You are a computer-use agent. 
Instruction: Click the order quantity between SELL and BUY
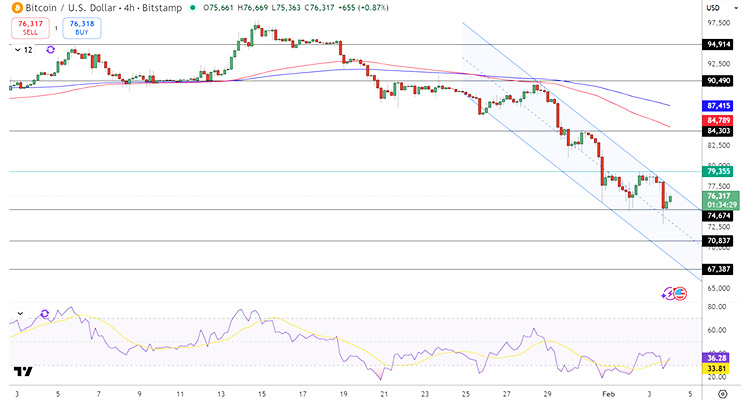pos(54,28)
